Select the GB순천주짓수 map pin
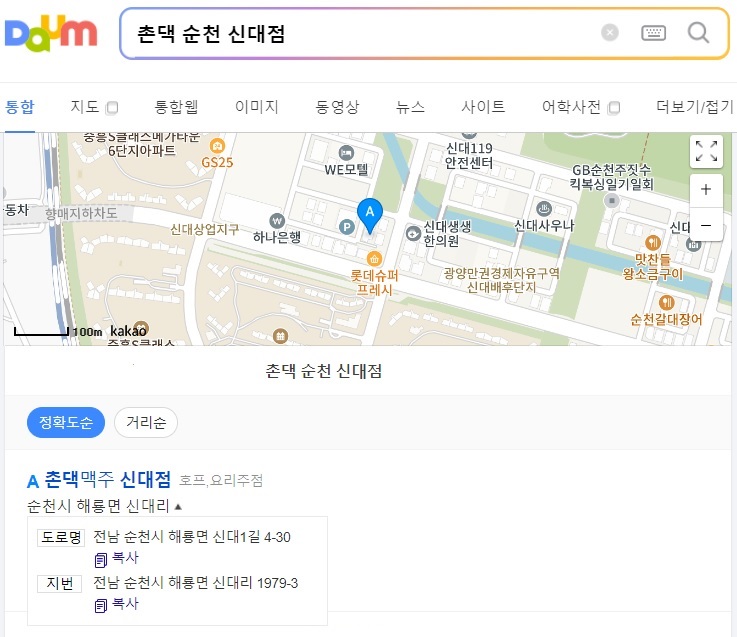Screen dimensions: 737x637 click(612, 201)
